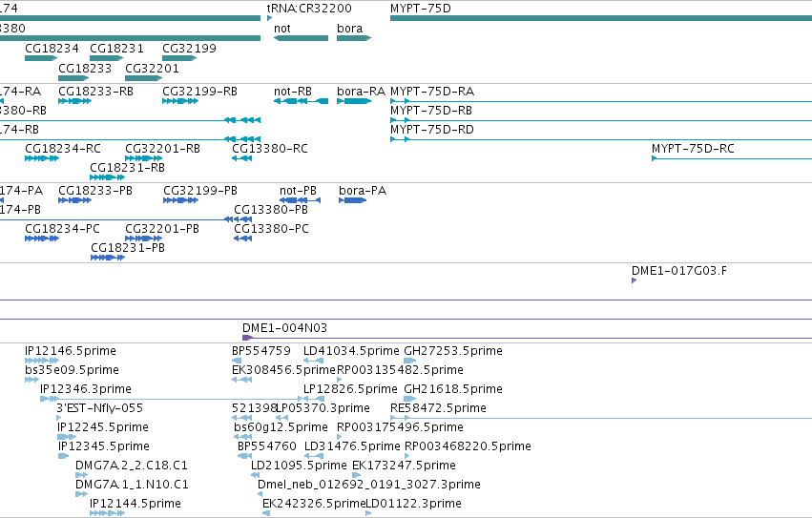Select the DMG7A.1_1.N10.C1 feature
The image size is (812, 518).
pos(82,494)
